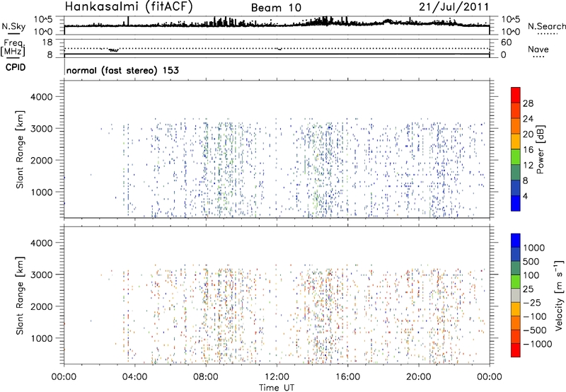Click the 'CPID' label
Screen dimensions: 566x392
coord(16,67)
